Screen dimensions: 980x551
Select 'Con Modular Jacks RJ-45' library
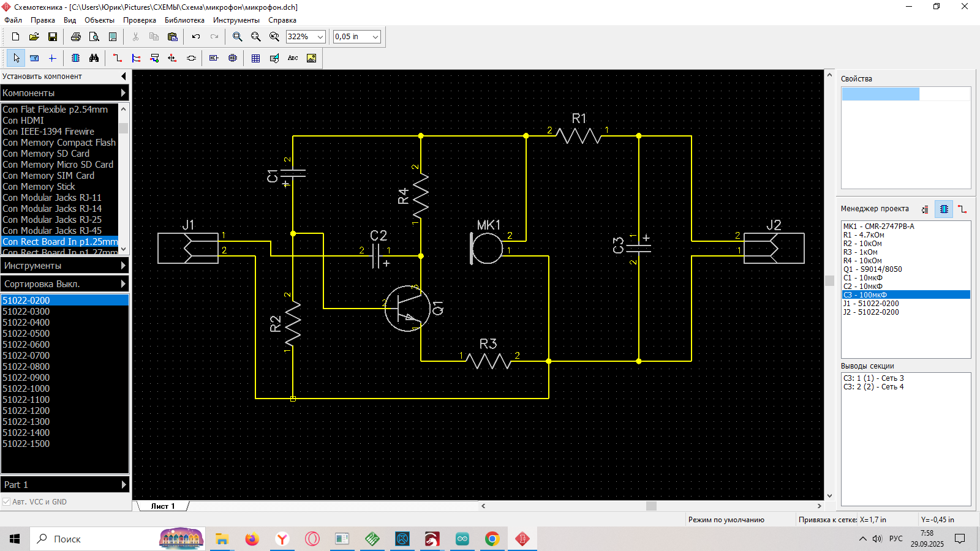coord(52,231)
